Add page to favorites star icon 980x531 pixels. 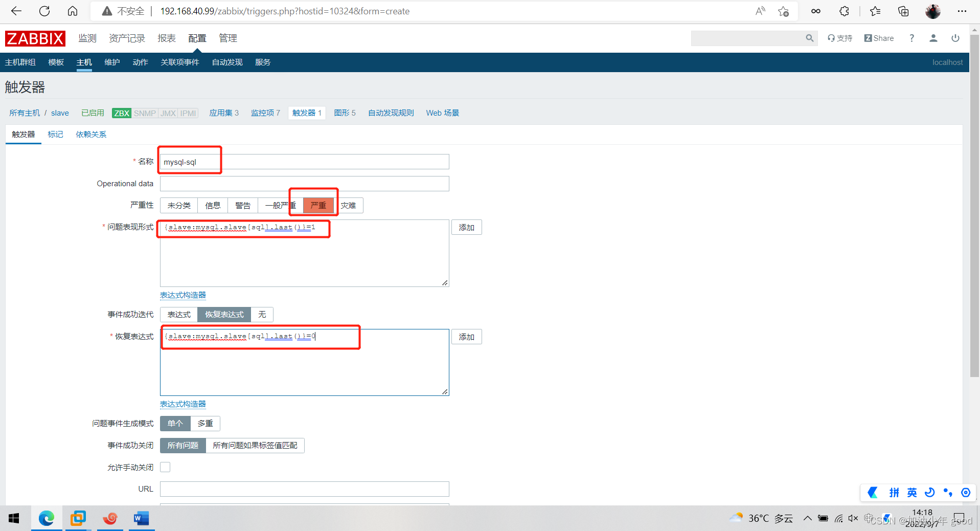tap(783, 11)
